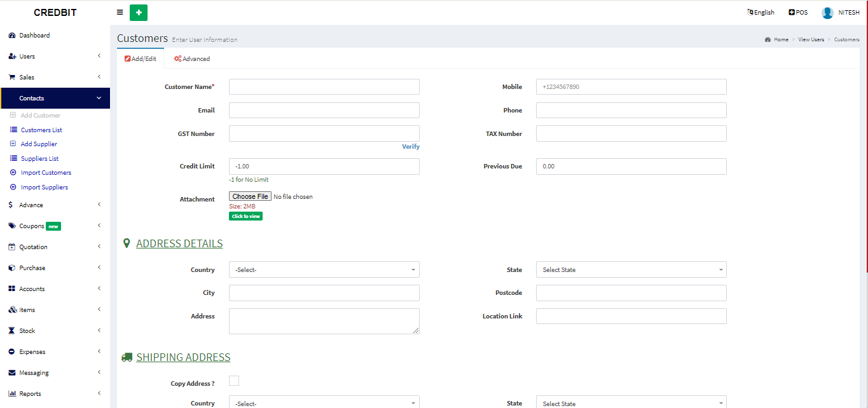Open Add Supplier in sidebar
Screen dimensions: 868x408
click(39, 144)
